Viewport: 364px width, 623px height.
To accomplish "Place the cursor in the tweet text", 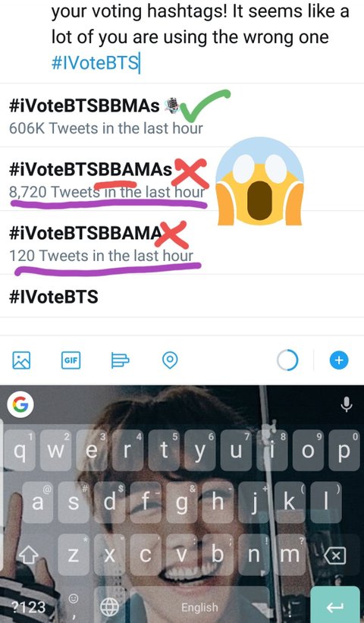I will 200,37.
